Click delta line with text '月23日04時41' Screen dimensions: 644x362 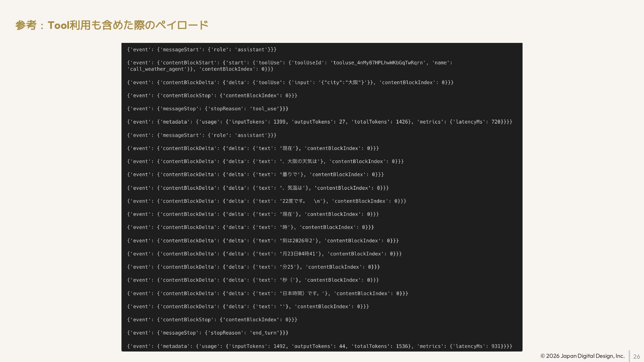264,254
